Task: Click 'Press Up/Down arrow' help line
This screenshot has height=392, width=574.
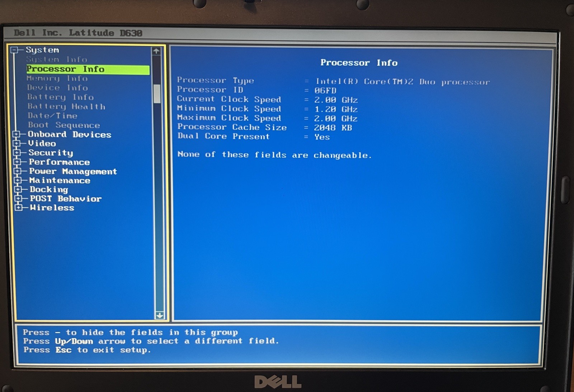Action: [x=151, y=341]
